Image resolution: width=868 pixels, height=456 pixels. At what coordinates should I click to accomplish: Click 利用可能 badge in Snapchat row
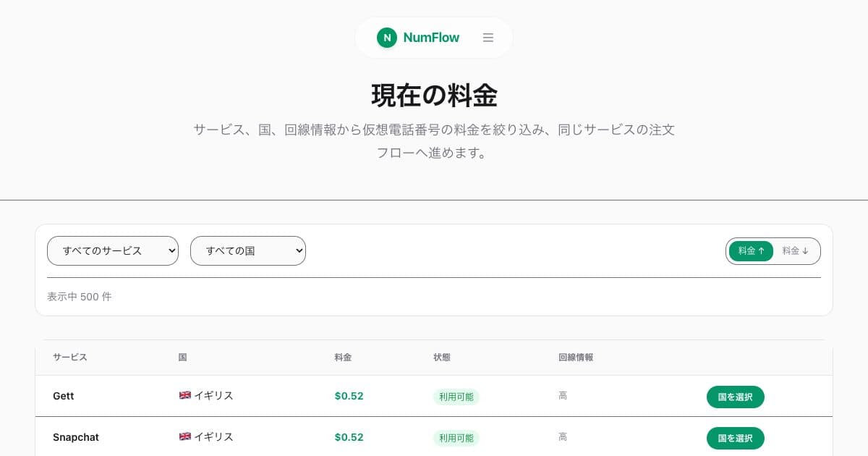[x=456, y=438]
